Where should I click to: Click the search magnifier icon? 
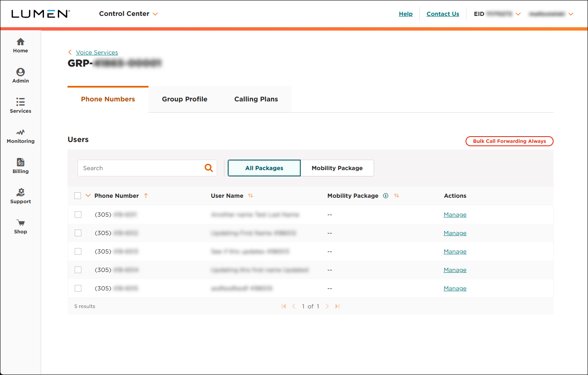click(208, 168)
